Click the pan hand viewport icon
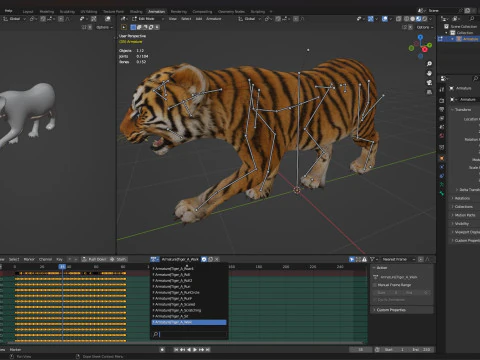The height and width of the screenshot is (360, 480). [x=429, y=73]
